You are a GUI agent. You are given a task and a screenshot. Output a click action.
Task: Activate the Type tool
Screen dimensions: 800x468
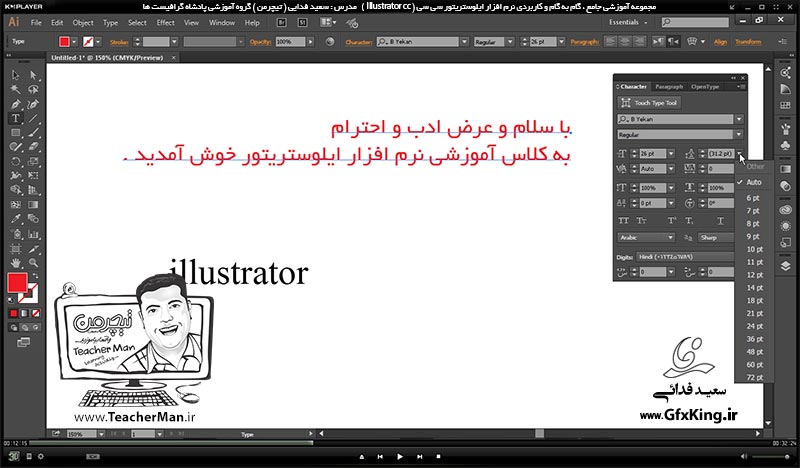pos(16,118)
